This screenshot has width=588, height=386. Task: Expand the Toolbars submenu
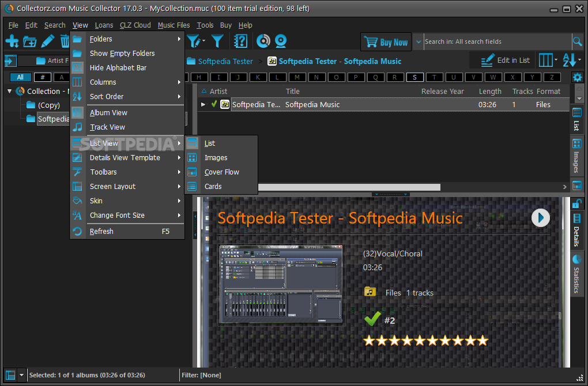point(127,172)
